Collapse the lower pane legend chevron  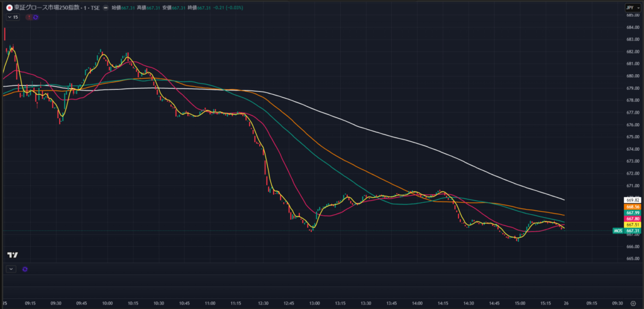pos(11,269)
